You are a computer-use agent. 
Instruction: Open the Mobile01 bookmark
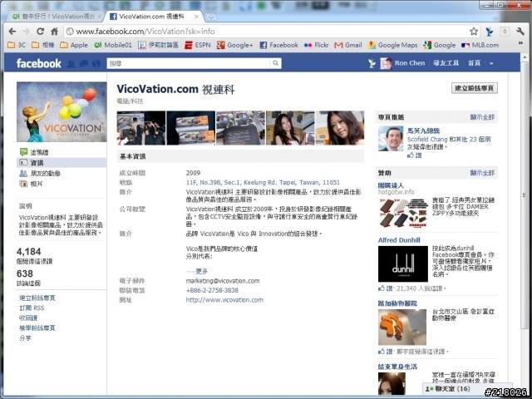coord(113,45)
